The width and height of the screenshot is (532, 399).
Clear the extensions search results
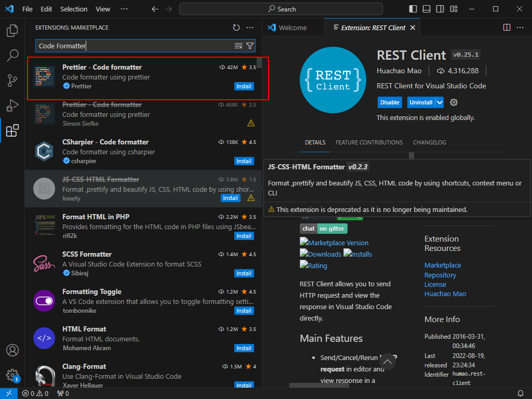(238, 46)
